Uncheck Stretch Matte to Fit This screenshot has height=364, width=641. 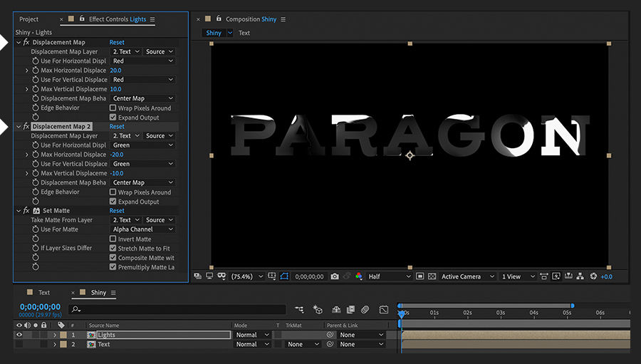point(113,249)
